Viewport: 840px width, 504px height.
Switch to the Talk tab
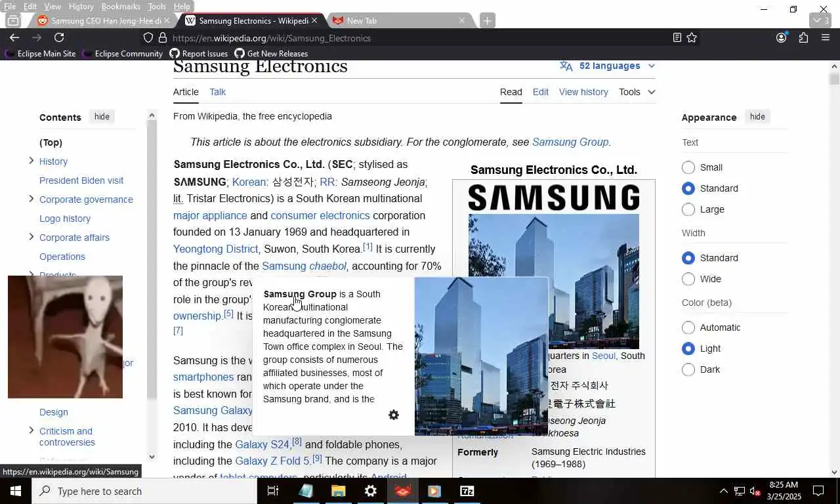[x=217, y=92]
